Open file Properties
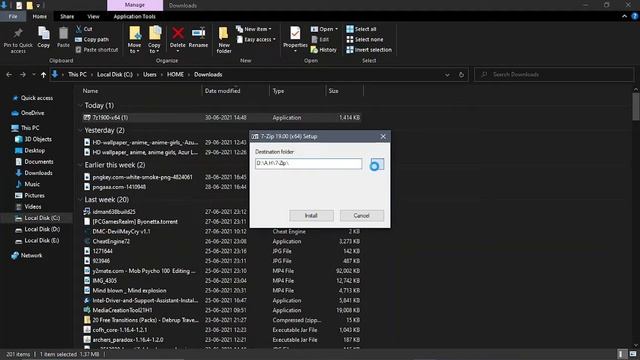 click(295, 38)
